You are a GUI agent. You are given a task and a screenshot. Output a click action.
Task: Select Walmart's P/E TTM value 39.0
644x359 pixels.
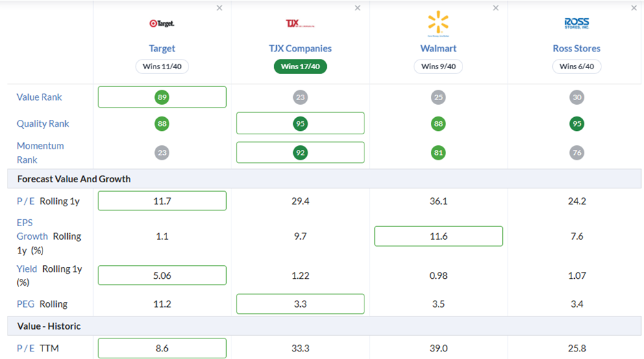(x=438, y=348)
